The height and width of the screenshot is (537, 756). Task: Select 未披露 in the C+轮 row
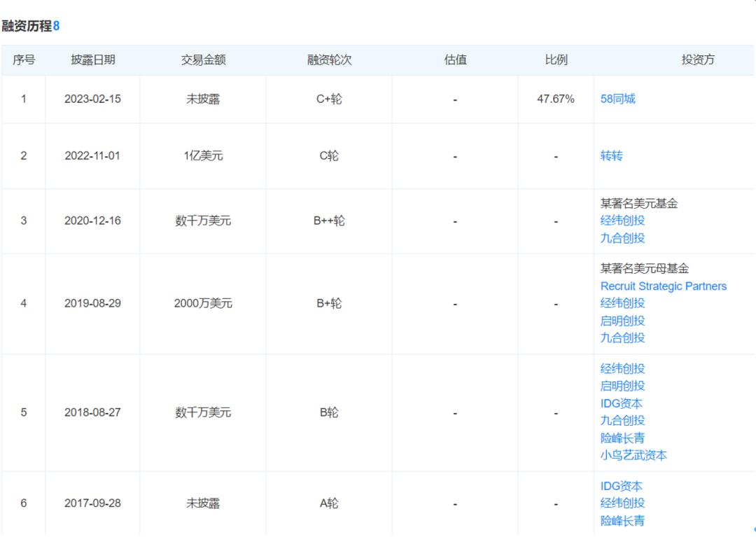(203, 99)
